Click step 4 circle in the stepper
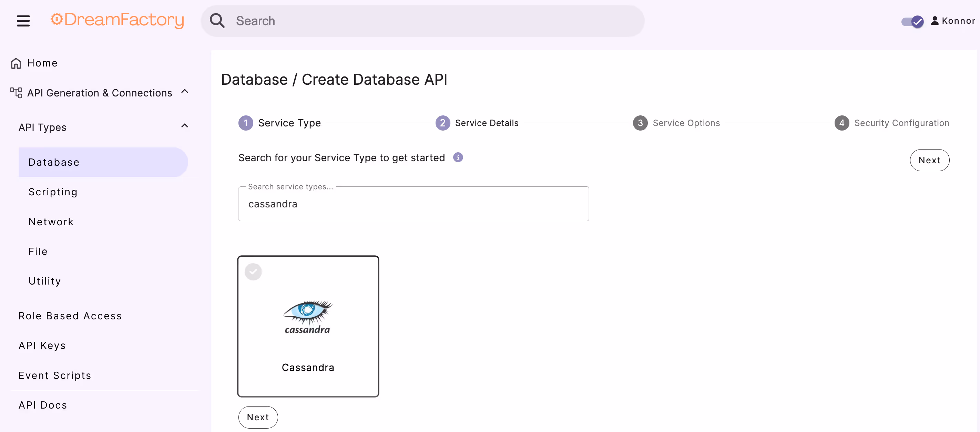Screen dimensions: 980x432 click(x=841, y=123)
